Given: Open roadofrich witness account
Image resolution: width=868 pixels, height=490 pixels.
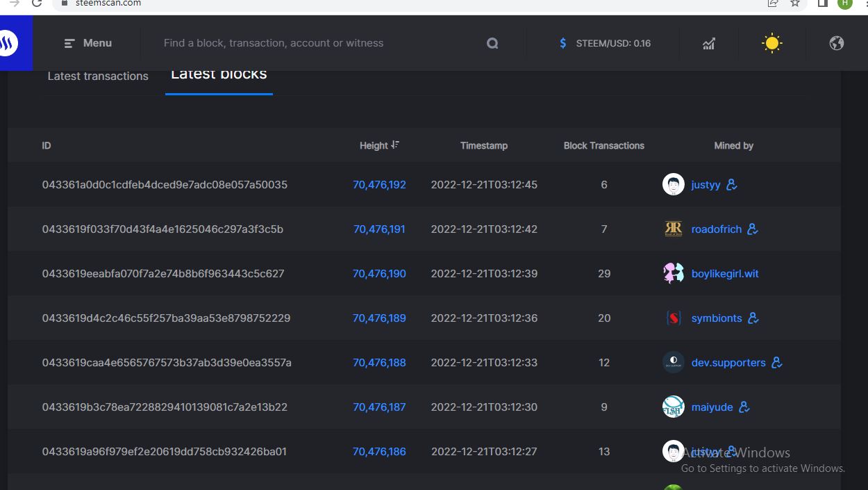Looking at the screenshot, I should [x=717, y=229].
